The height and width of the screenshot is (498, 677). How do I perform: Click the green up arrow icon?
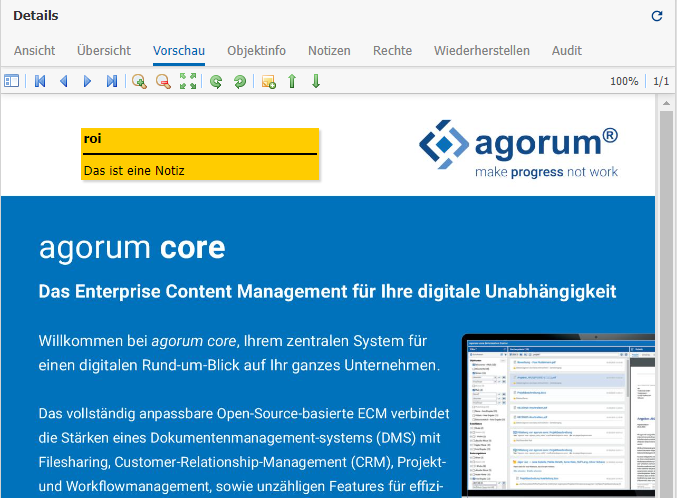(x=292, y=81)
